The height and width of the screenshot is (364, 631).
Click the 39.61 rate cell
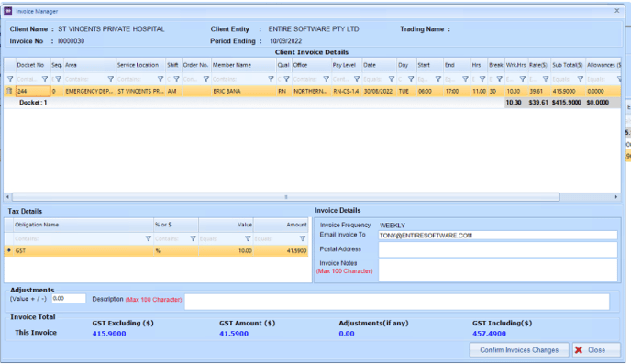[x=539, y=92]
